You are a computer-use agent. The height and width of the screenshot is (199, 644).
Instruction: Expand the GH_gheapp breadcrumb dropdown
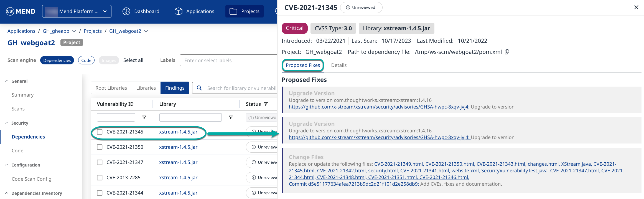tap(74, 31)
